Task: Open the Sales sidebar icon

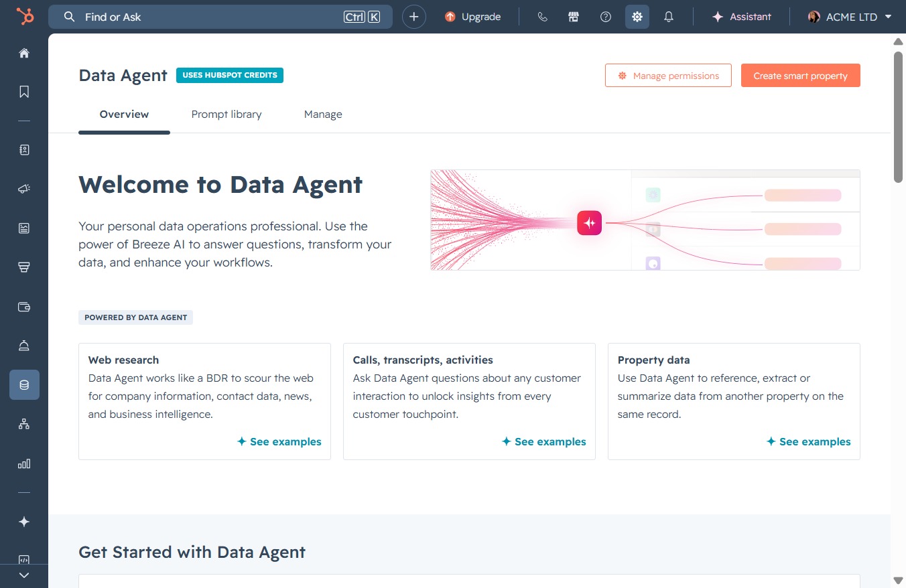Action: tap(24, 267)
